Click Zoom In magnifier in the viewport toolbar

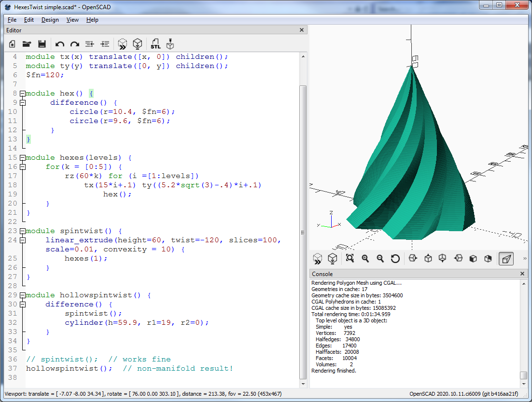pos(365,259)
